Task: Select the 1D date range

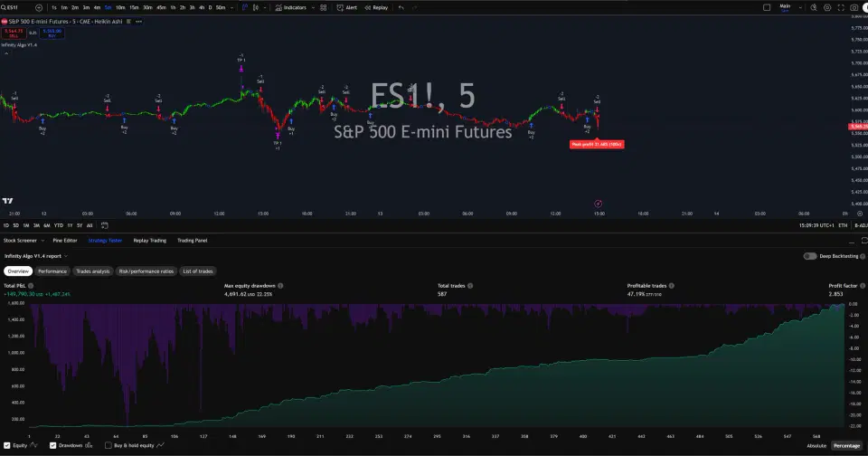Action: tap(6, 225)
